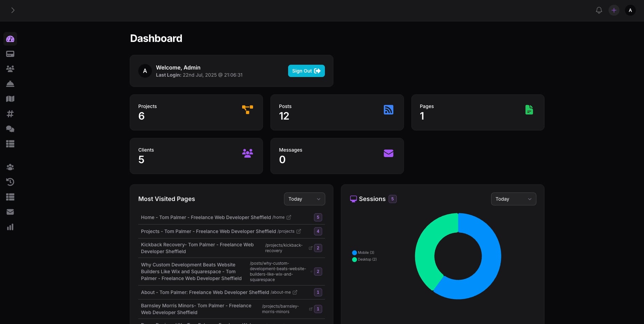Open the Most Visited Pages Today dropdown
644x324 pixels.
point(304,199)
